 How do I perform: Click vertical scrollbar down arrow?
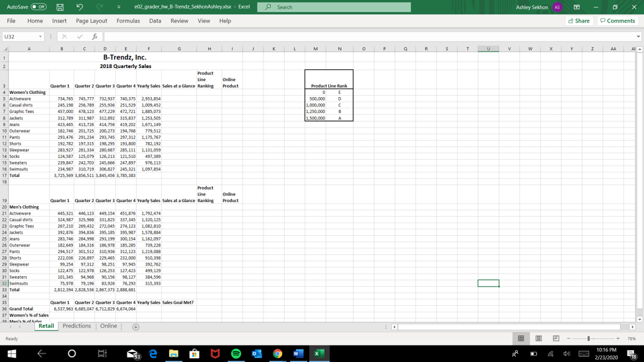pos(639,319)
